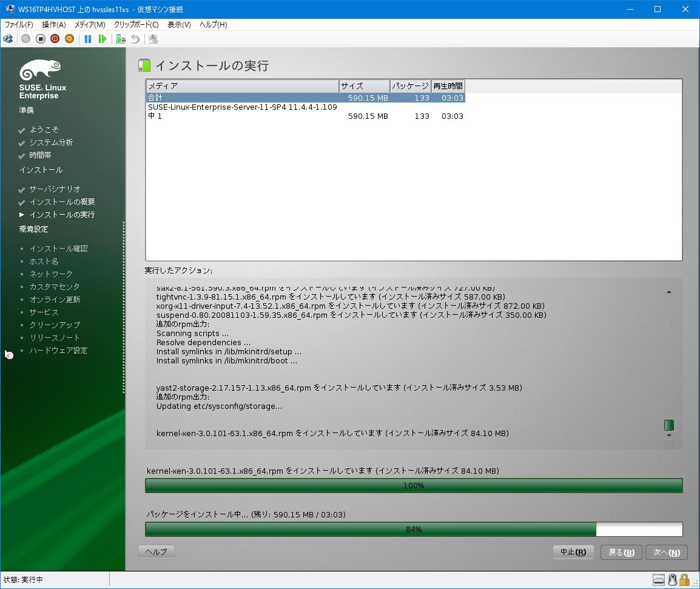Select the 合計 row in media table
The width and height of the screenshot is (700, 589).
pos(306,98)
